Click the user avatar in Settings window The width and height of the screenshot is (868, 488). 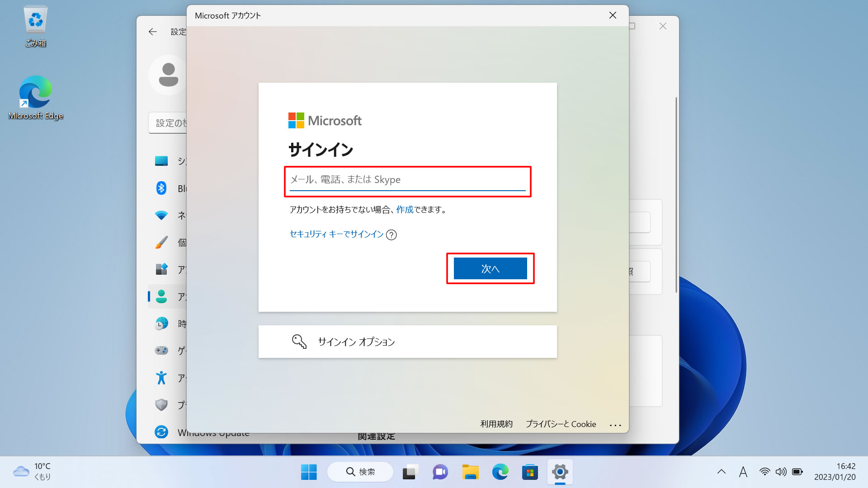point(168,75)
